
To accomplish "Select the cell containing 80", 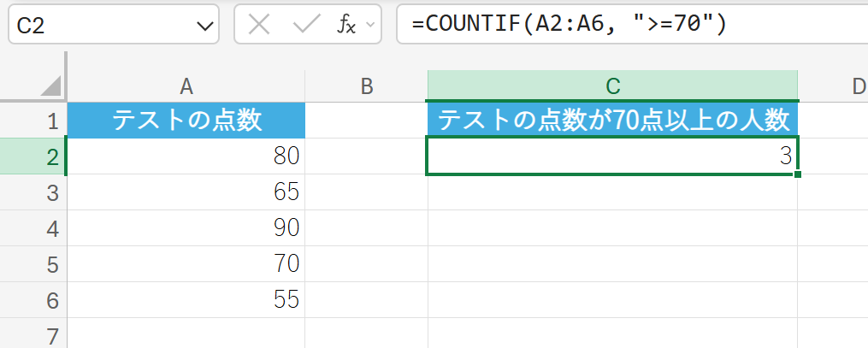I will pyautogui.click(x=186, y=156).
